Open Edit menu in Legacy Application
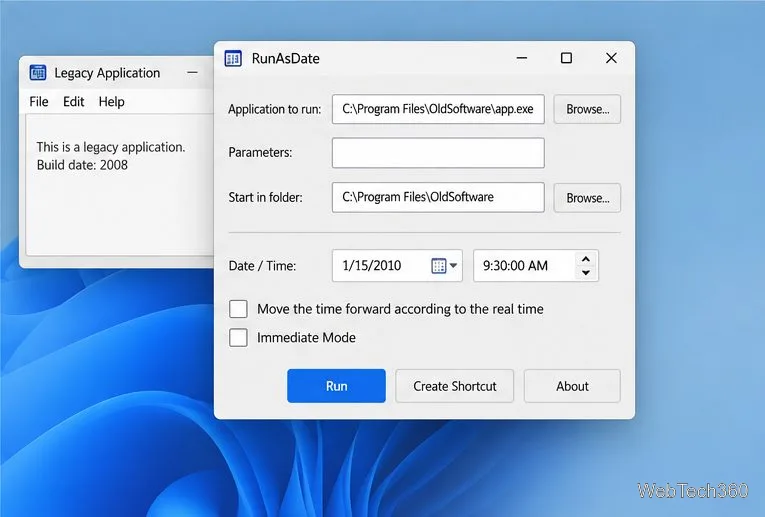765x517 pixels. [74, 101]
